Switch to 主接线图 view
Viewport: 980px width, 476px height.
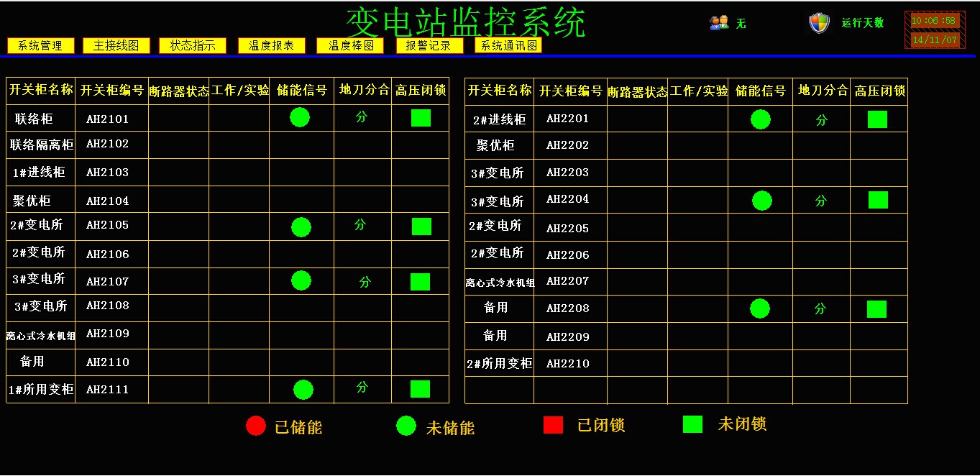[x=116, y=46]
